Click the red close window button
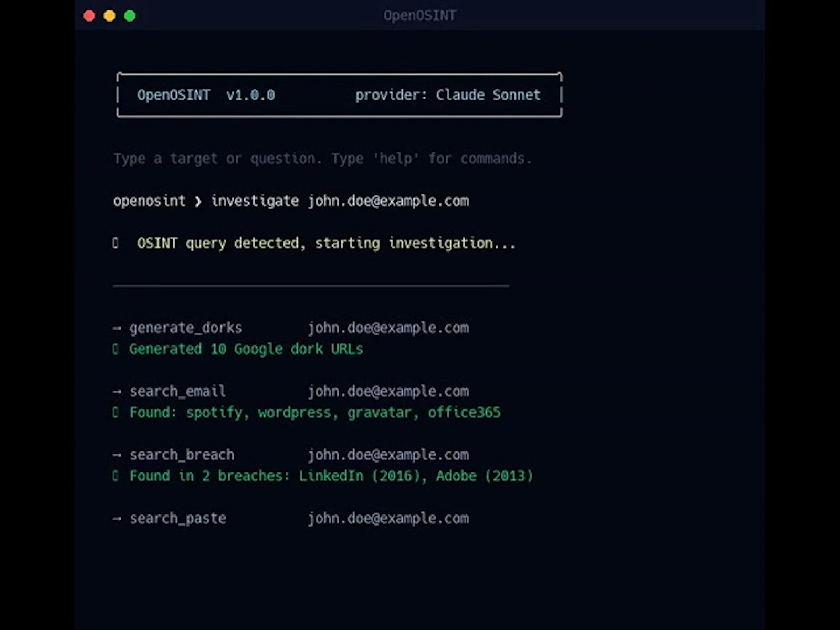Viewport: 840px width, 630px height. (x=89, y=16)
